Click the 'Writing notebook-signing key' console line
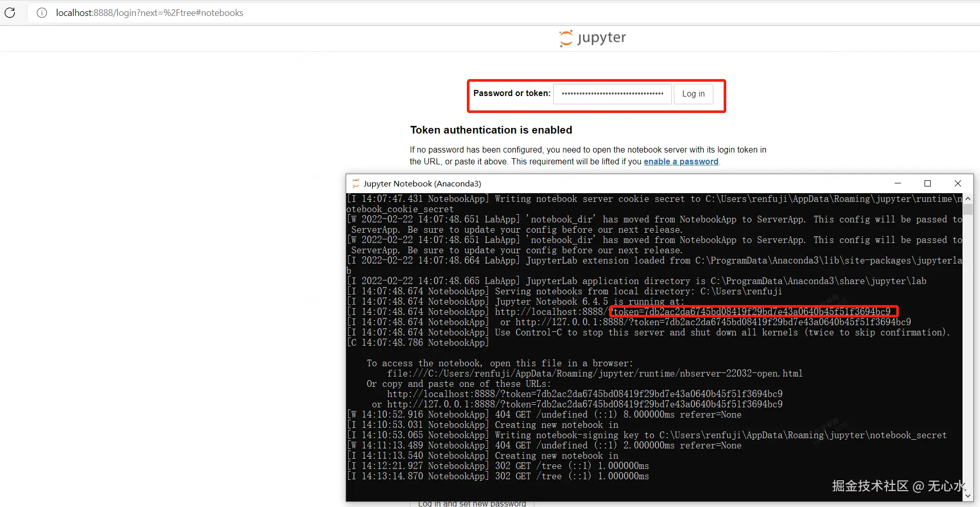This screenshot has width=980, height=507. (x=647, y=435)
